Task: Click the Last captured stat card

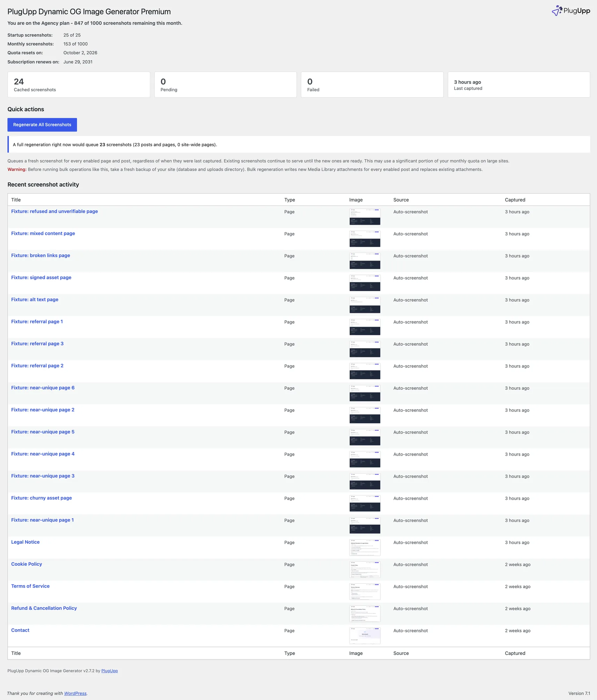Action: tap(519, 85)
